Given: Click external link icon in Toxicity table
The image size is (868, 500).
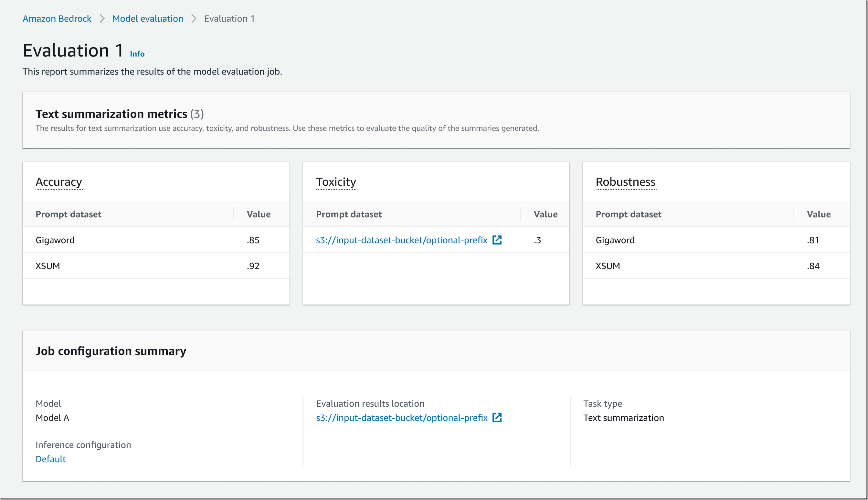Looking at the screenshot, I should pos(497,240).
